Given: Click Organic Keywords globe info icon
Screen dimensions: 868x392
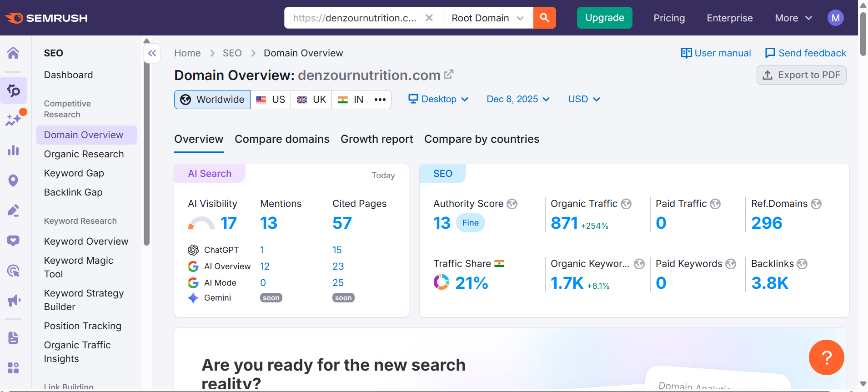Looking at the screenshot, I should tap(639, 264).
